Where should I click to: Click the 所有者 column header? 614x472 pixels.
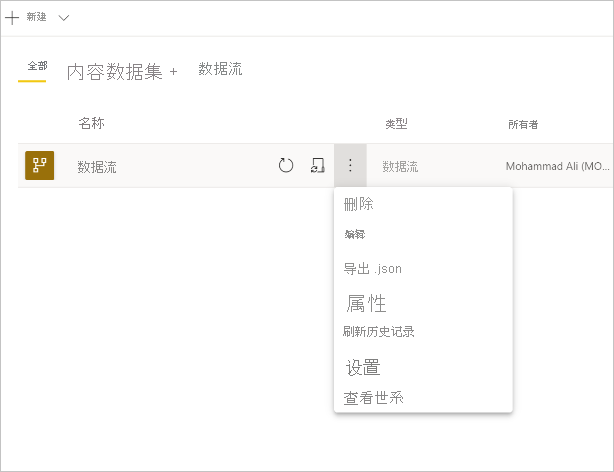tap(523, 124)
